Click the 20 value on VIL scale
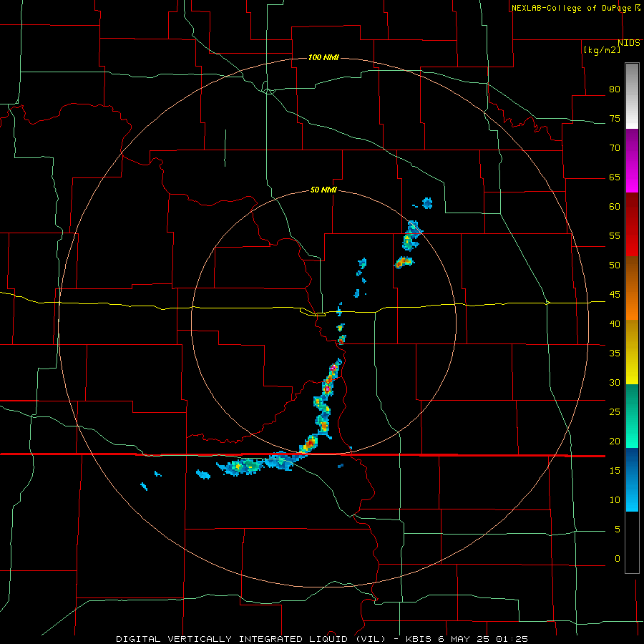The width and height of the screenshot is (644, 644). point(615,441)
